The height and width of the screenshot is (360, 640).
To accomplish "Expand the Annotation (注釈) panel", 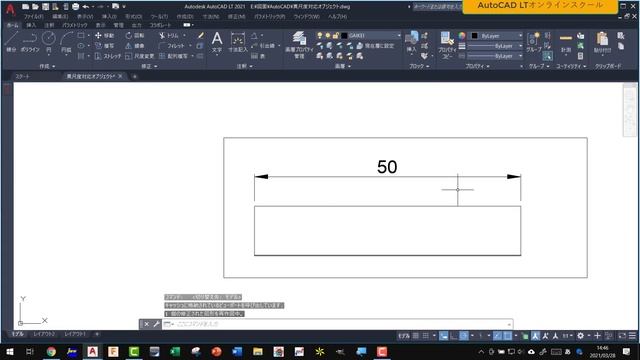I will tap(244, 66).
